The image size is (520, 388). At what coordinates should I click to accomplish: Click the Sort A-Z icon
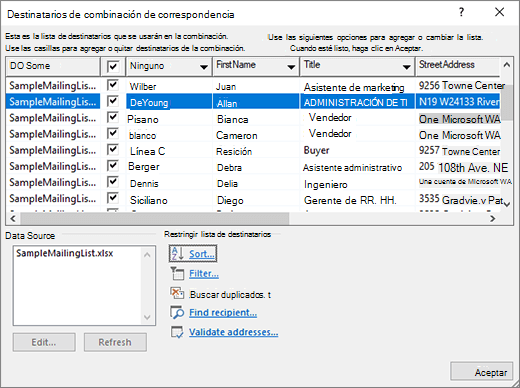point(177,254)
